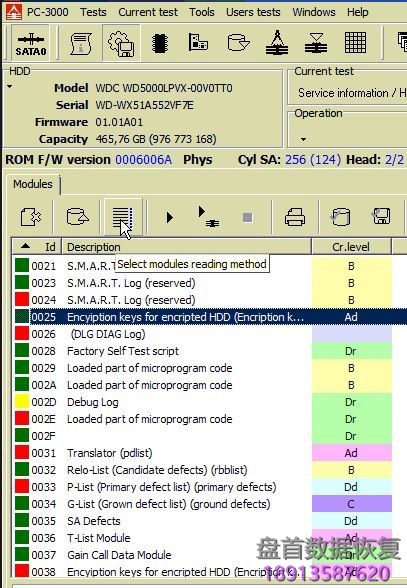Click the scroll document toolbar icon
The height and width of the screenshot is (588, 407).
(x=81, y=43)
